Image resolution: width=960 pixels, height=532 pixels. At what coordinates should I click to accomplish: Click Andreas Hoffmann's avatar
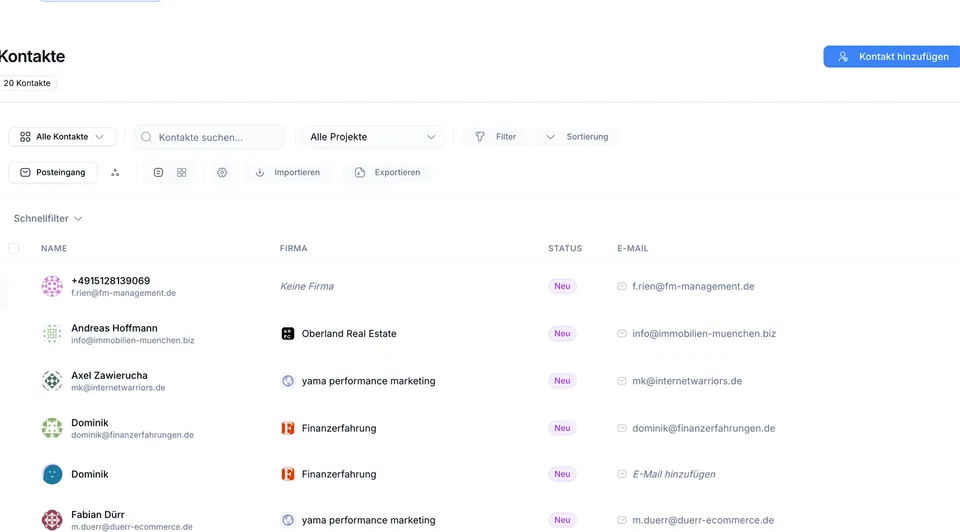[52, 334]
